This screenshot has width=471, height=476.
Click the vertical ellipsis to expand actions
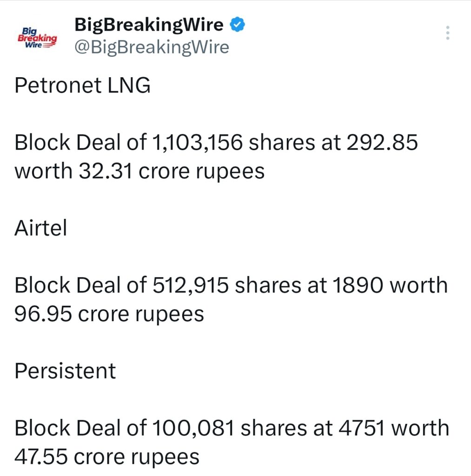[448, 33]
